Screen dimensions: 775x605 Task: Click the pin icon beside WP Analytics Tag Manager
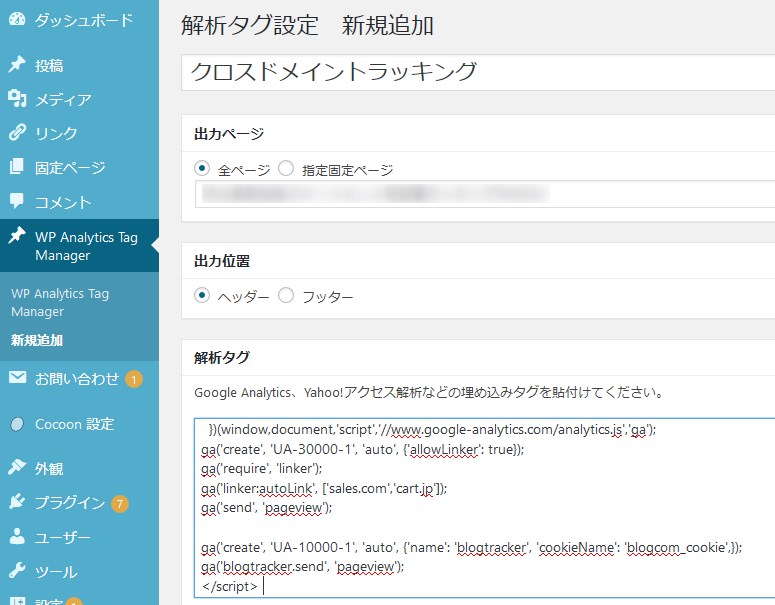[17, 236]
